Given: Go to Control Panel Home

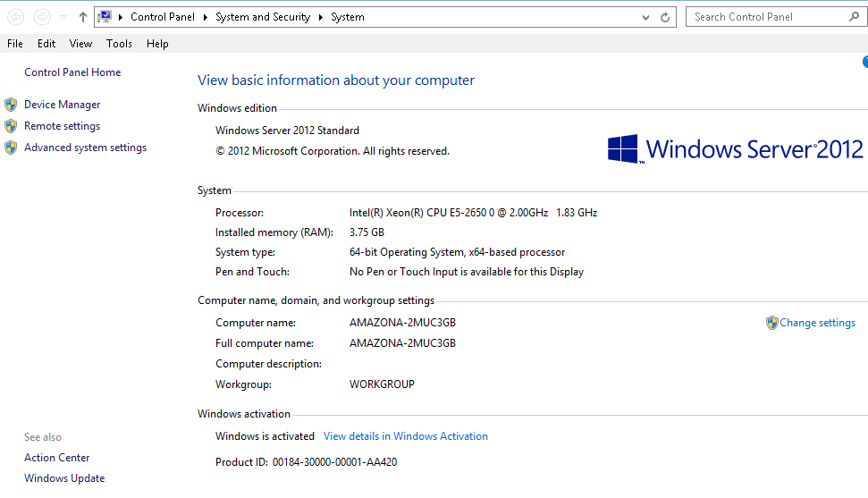Looking at the screenshot, I should tap(72, 72).
